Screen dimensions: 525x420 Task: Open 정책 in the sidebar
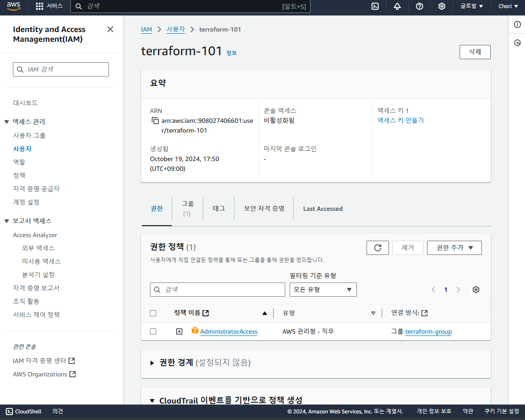tap(19, 175)
